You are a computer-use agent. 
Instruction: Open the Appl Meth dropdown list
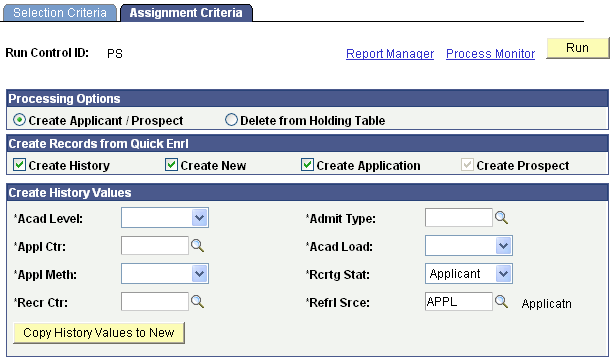(x=165, y=274)
